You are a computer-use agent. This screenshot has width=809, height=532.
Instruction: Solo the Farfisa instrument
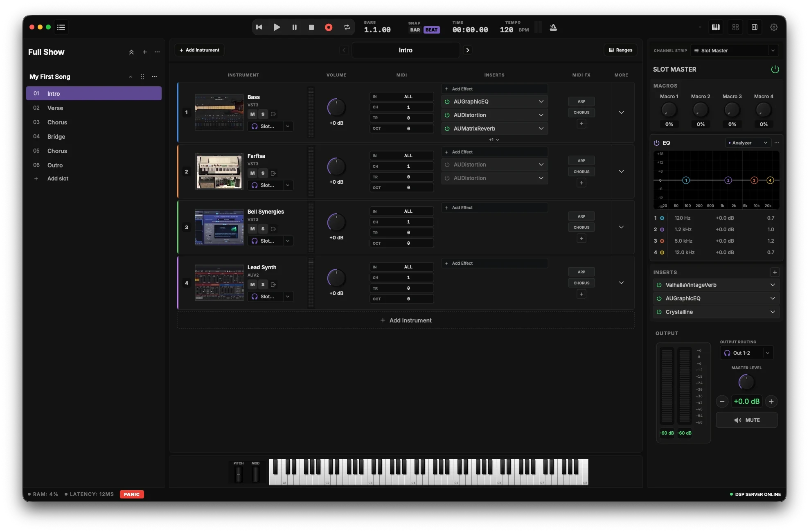[x=263, y=173]
